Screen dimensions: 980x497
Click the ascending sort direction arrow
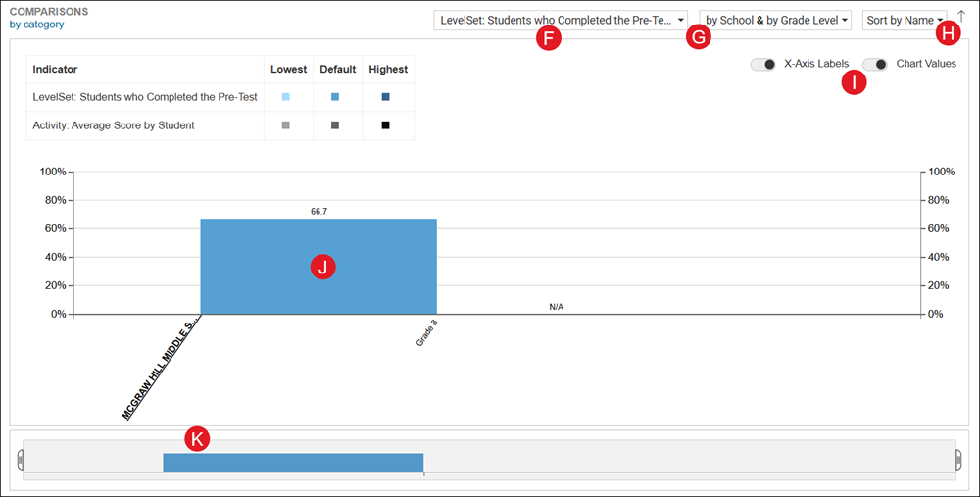point(961,17)
